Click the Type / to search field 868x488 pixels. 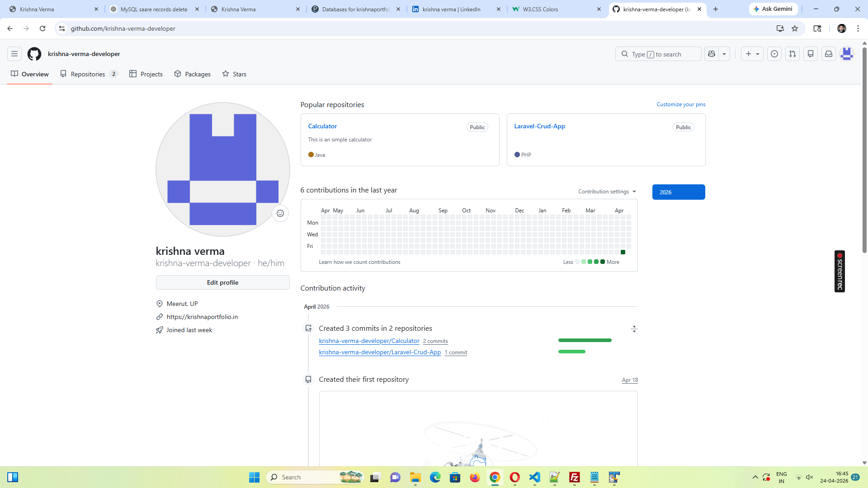[658, 54]
